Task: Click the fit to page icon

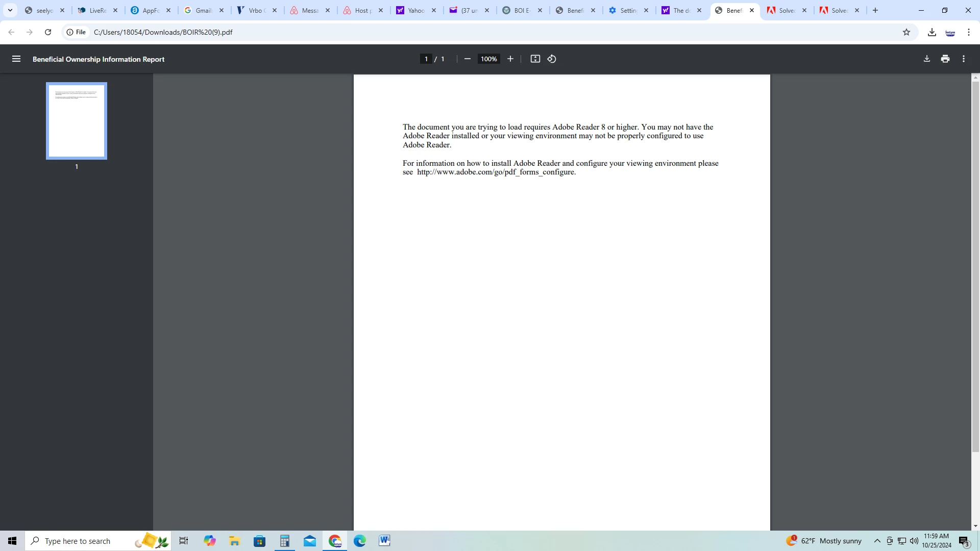Action: pos(535,59)
